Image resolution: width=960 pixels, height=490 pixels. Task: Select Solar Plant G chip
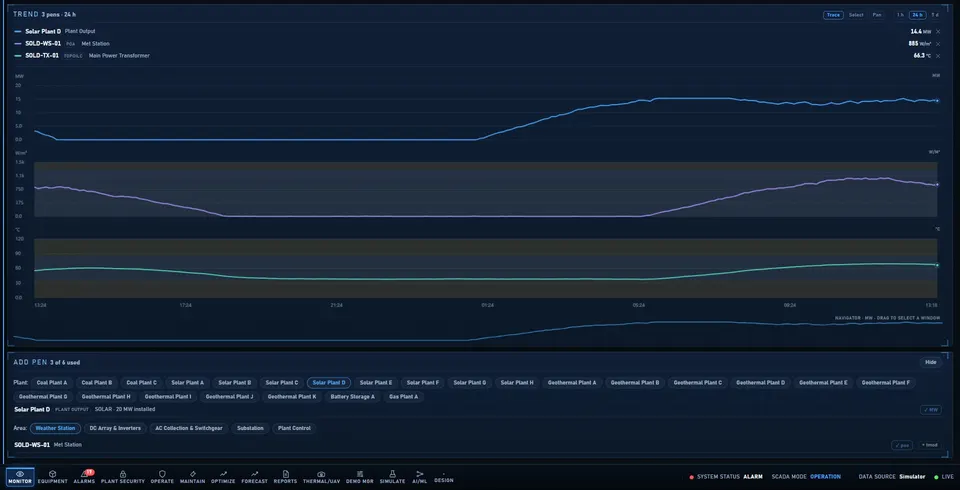tap(470, 383)
